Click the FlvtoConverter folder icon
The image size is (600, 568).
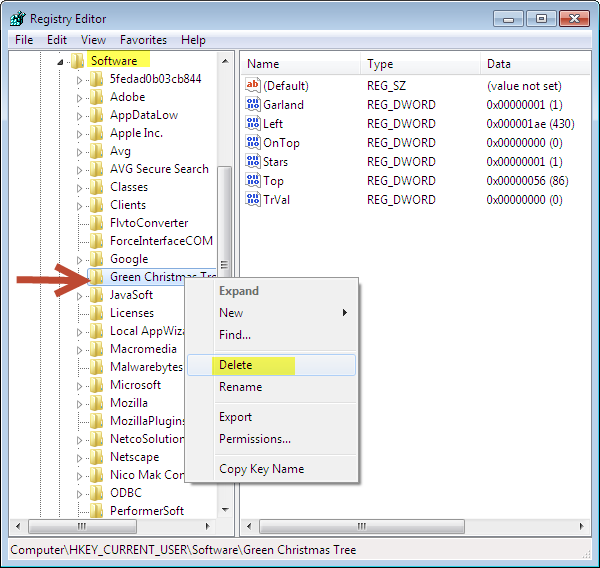click(96, 223)
